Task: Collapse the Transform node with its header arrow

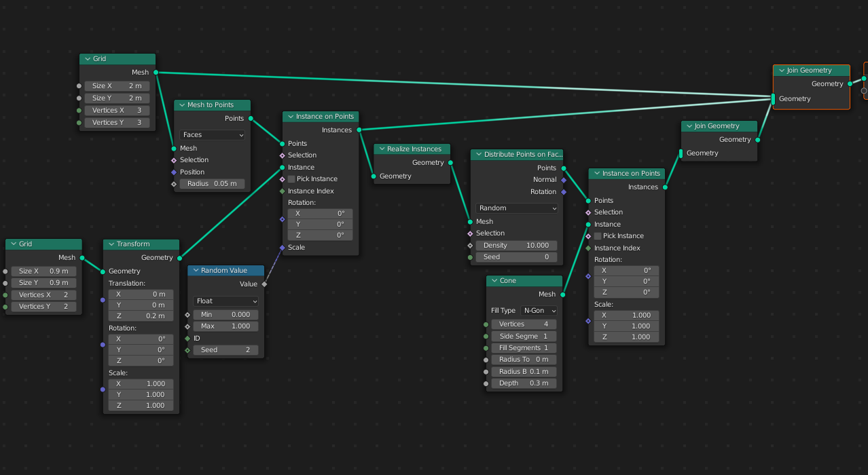Action: pyautogui.click(x=111, y=244)
